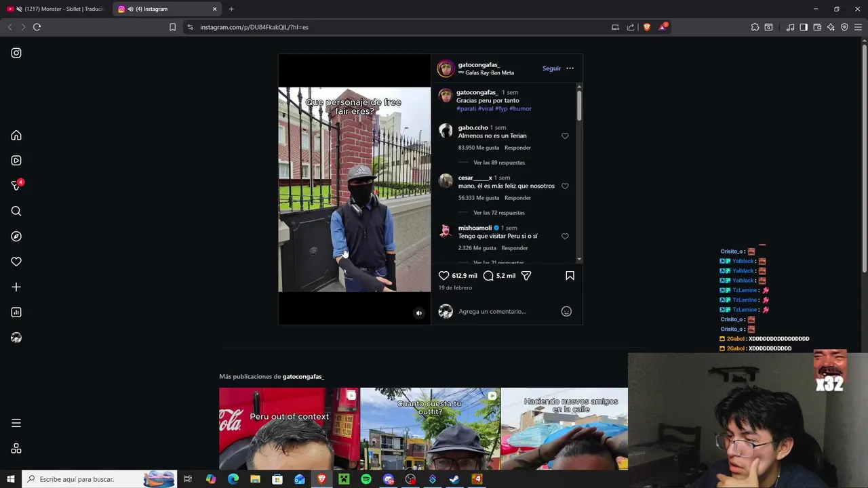This screenshot has width=868, height=488.
Task: Open Instagram home via logo icon
Action: 16,53
